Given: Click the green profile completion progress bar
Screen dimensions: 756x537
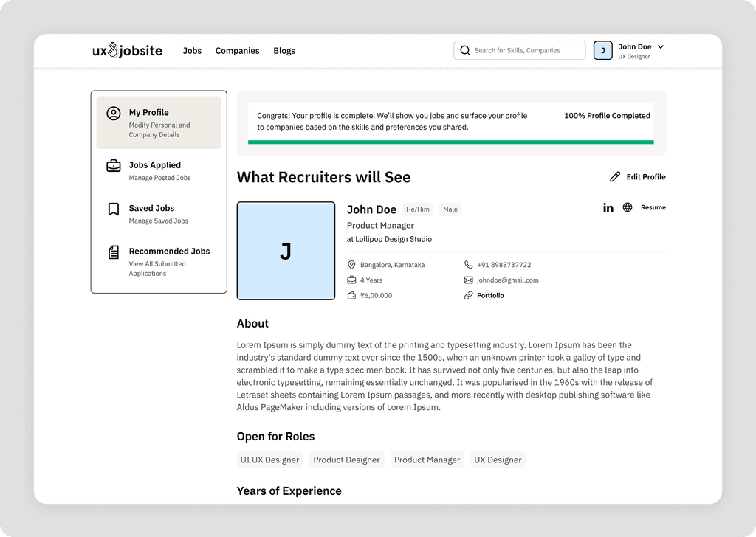Looking at the screenshot, I should (451, 142).
